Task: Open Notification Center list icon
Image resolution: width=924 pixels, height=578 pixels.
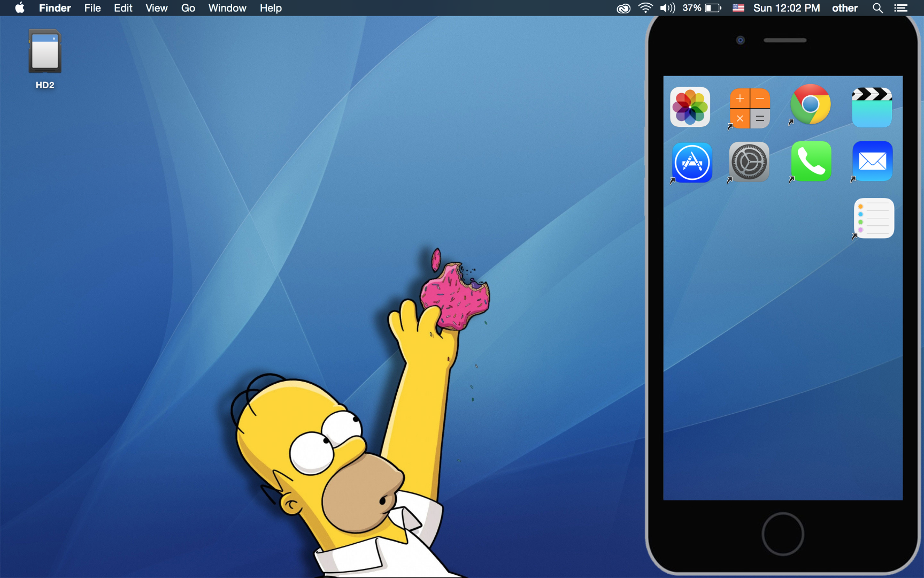Action: tap(901, 8)
